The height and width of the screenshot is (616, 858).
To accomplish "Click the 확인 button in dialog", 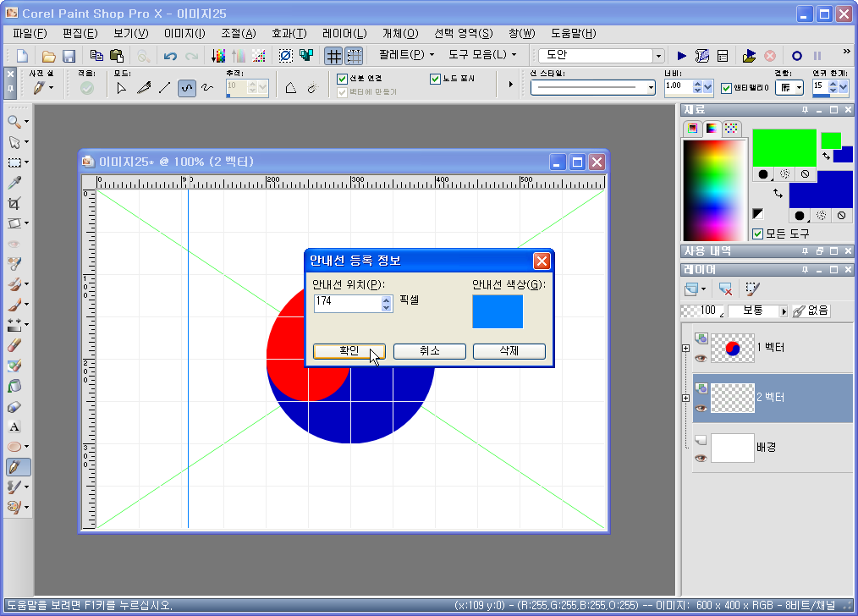I will click(x=349, y=351).
